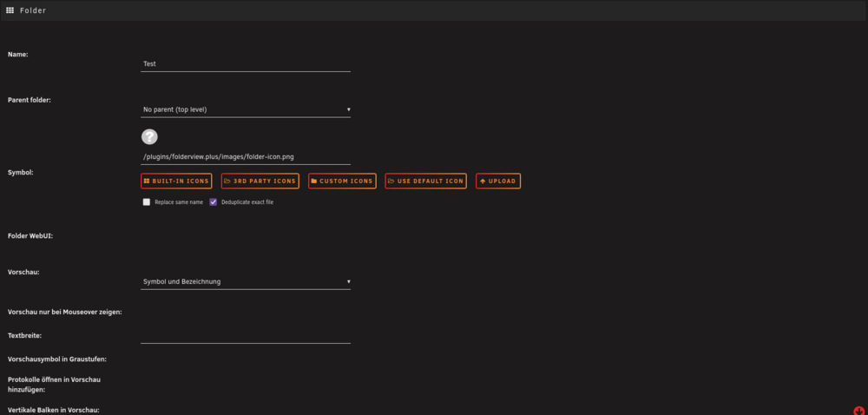Screen dimensions: 868x415
Task: Click the Folder header title
Action: [x=33, y=10]
